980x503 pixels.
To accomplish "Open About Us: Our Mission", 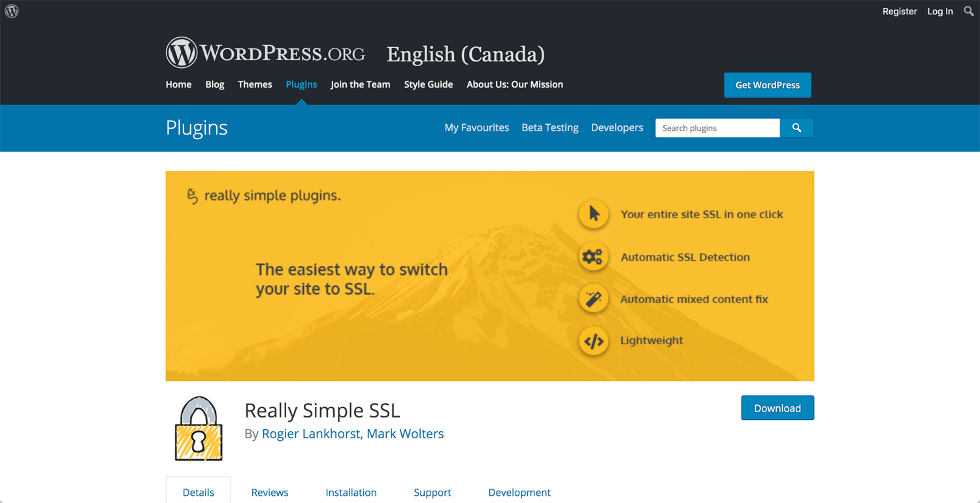I will (x=515, y=84).
